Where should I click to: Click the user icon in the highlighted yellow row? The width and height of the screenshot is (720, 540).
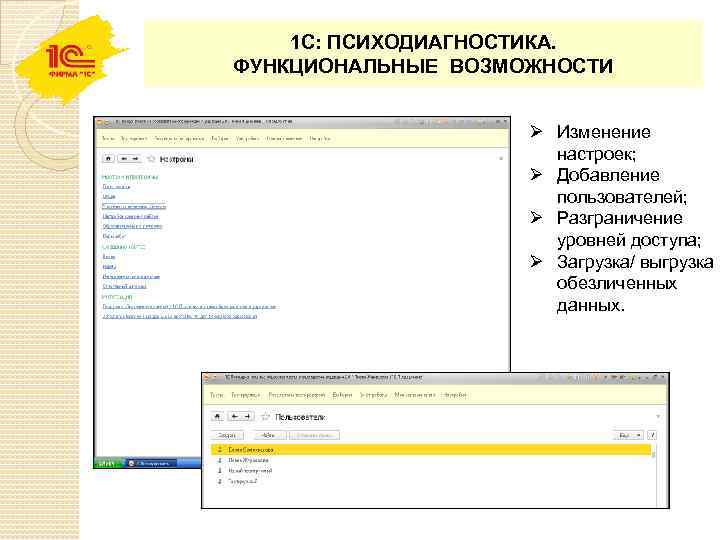pyautogui.click(x=219, y=450)
